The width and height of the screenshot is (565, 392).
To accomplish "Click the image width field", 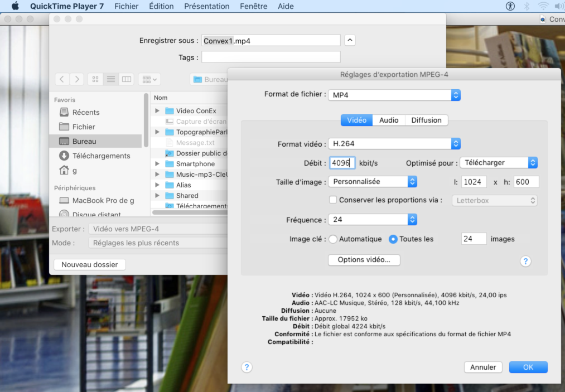I will click(x=474, y=182).
